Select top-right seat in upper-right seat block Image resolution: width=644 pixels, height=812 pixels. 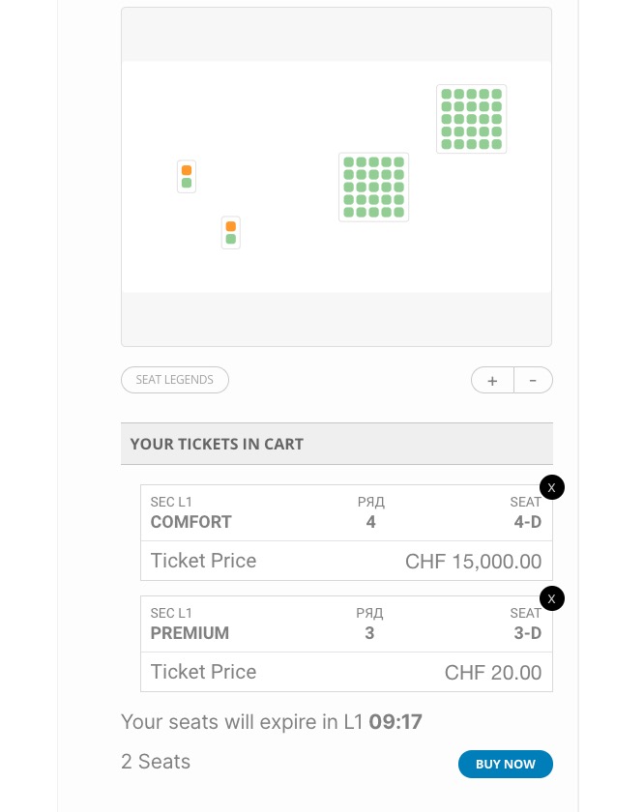(x=497, y=94)
